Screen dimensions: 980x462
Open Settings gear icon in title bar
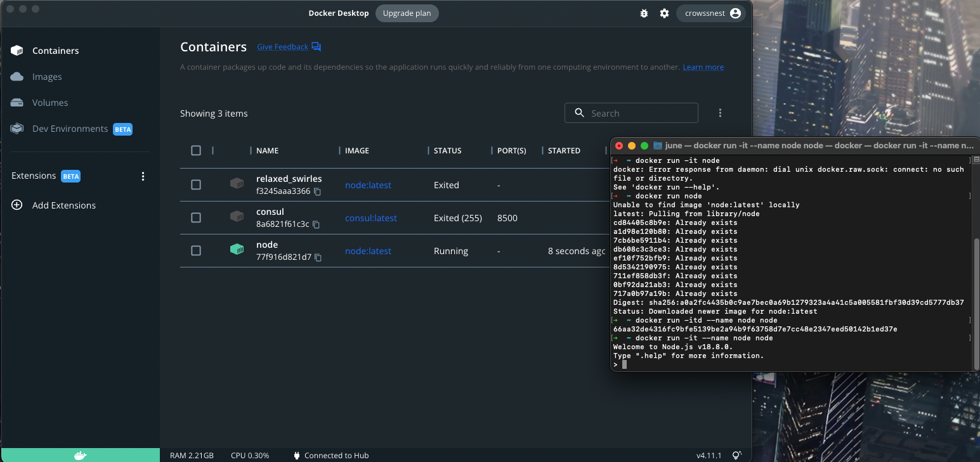point(664,13)
